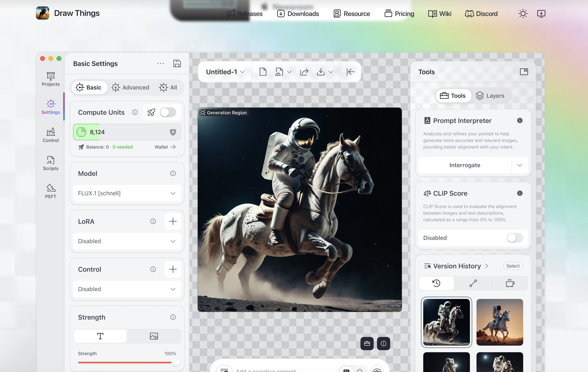Expand the download options dropdown arrow
Screen dimensions: 588x372
pos(331,72)
